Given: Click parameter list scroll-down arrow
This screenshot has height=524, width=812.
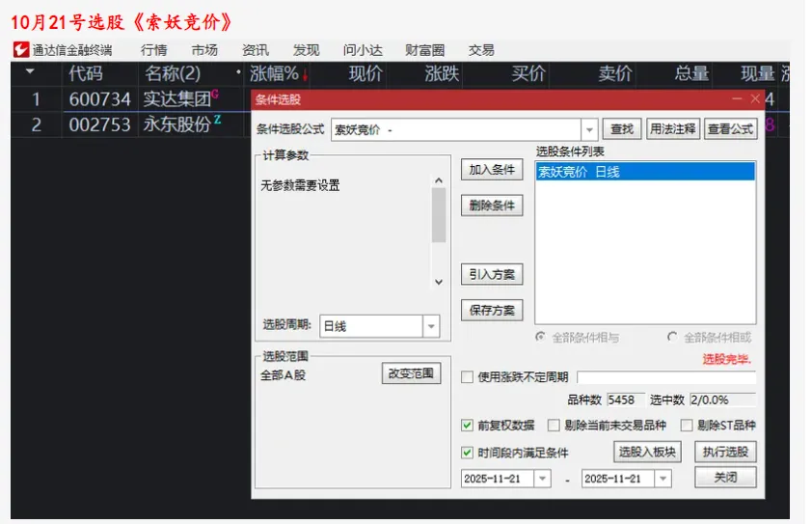Looking at the screenshot, I should coord(439,282).
